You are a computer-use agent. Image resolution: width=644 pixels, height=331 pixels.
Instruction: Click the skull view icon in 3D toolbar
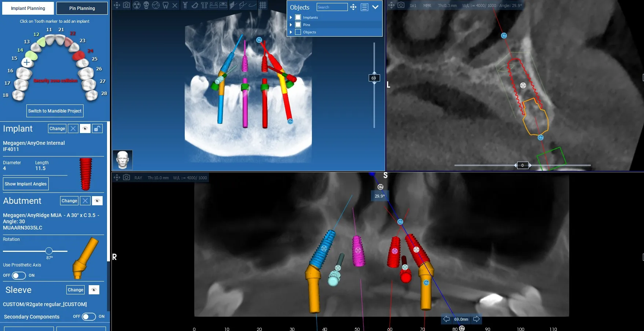(x=146, y=5)
